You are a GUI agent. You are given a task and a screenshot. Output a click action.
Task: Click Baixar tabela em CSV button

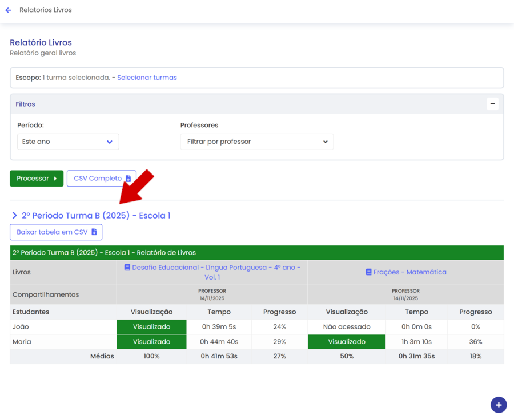(52, 232)
